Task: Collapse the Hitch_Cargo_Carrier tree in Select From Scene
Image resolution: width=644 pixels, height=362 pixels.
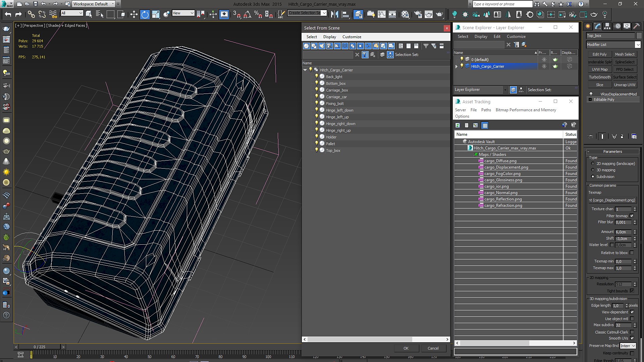Action: tap(305, 70)
